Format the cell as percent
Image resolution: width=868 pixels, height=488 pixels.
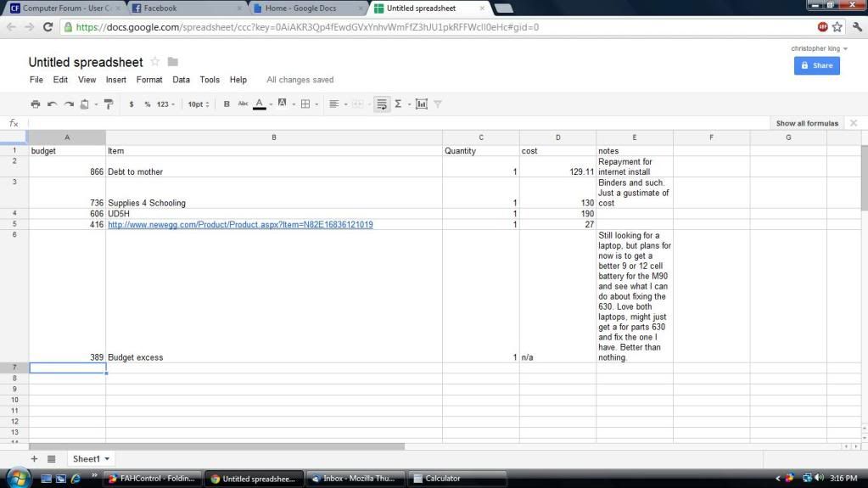148,104
